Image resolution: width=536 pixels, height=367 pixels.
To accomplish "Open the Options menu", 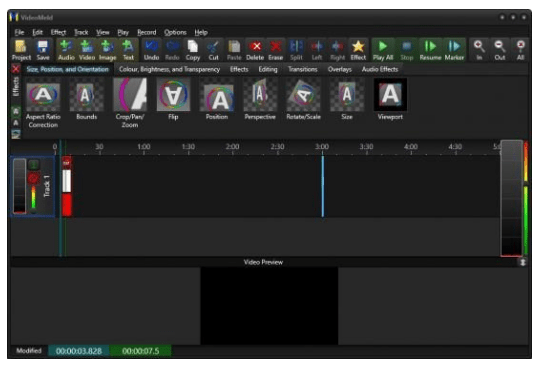I will point(175,32).
